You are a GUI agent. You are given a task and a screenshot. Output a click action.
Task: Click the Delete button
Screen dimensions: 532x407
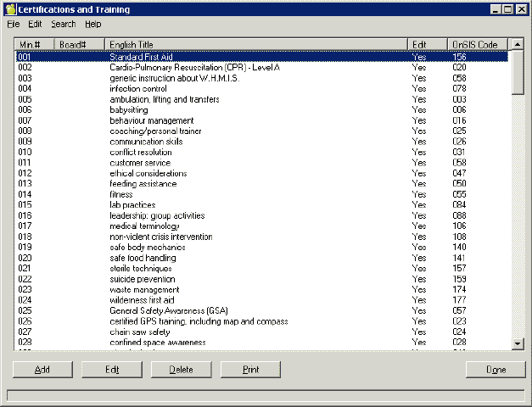tap(181, 370)
